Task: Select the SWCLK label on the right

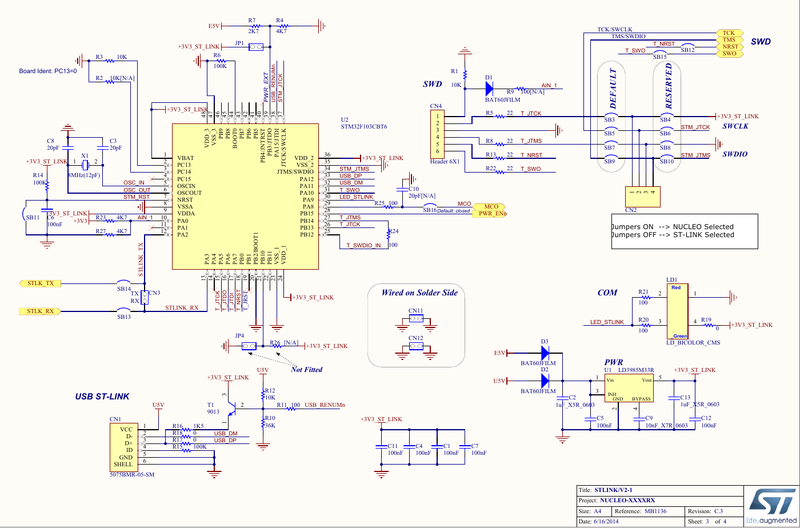Action: point(735,126)
